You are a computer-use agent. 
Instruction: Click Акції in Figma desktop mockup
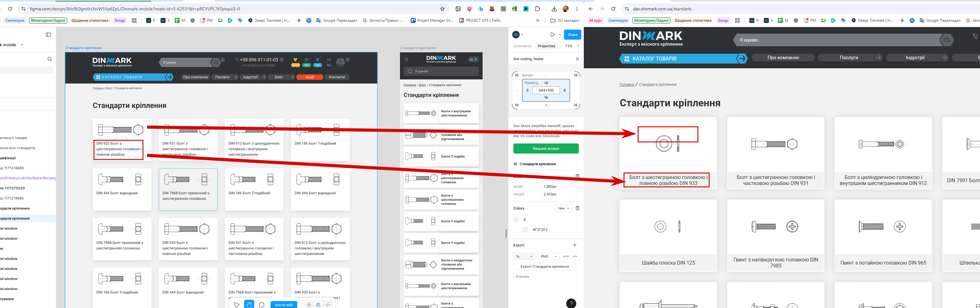310,77
